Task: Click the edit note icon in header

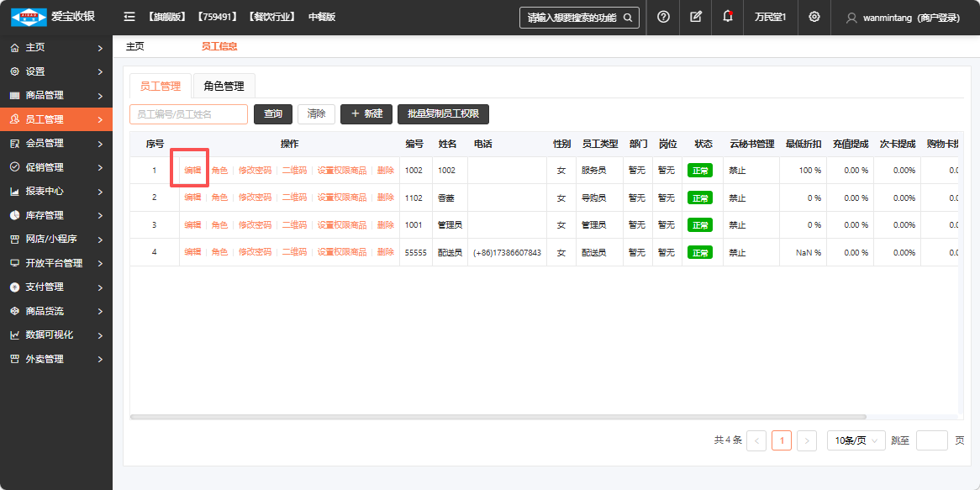Action: [x=695, y=17]
